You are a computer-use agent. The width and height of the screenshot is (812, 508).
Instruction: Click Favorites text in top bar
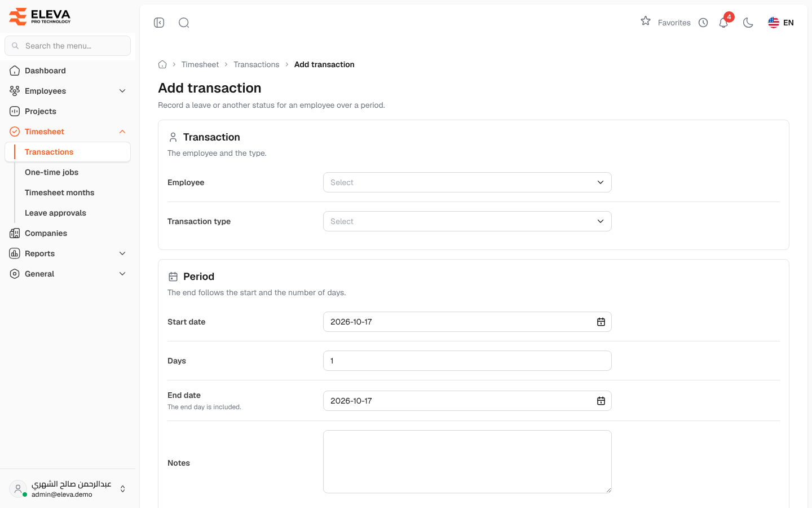(674, 23)
